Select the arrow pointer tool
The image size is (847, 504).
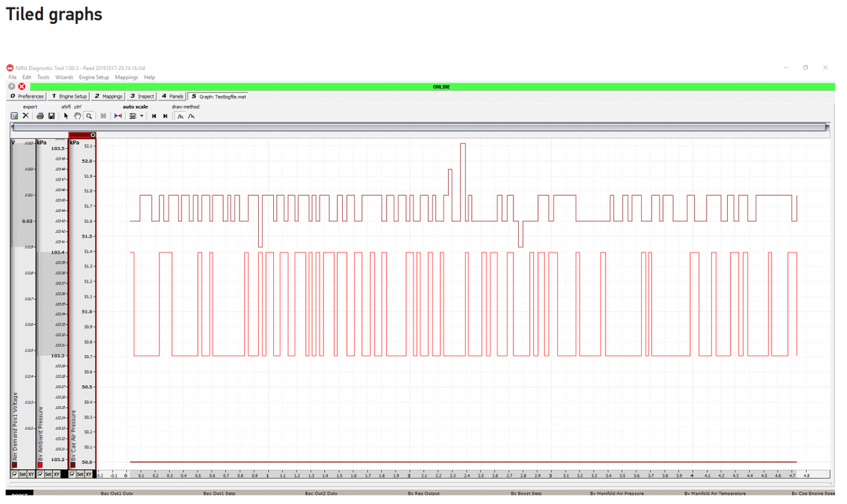pyautogui.click(x=66, y=116)
